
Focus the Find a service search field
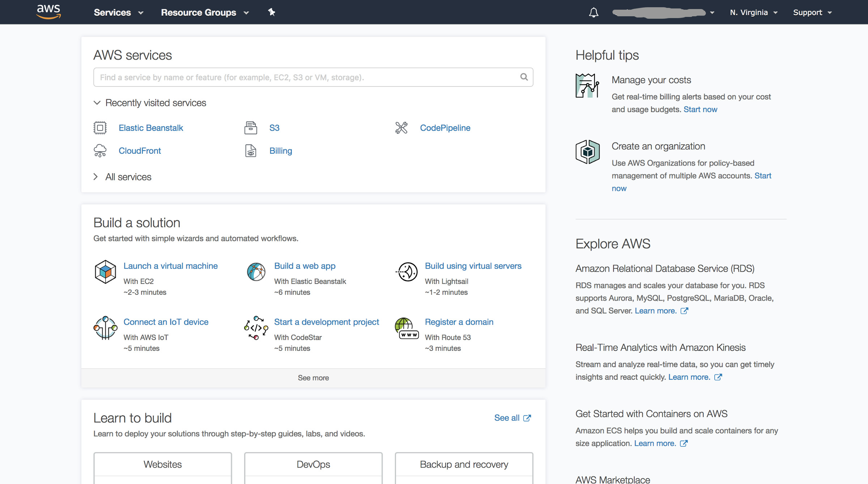coord(313,77)
